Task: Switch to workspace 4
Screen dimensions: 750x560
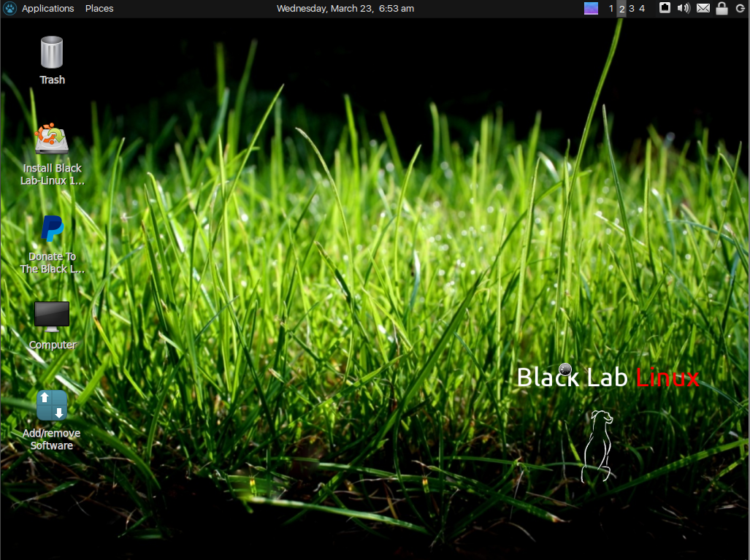Action: [x=642, y=9]
